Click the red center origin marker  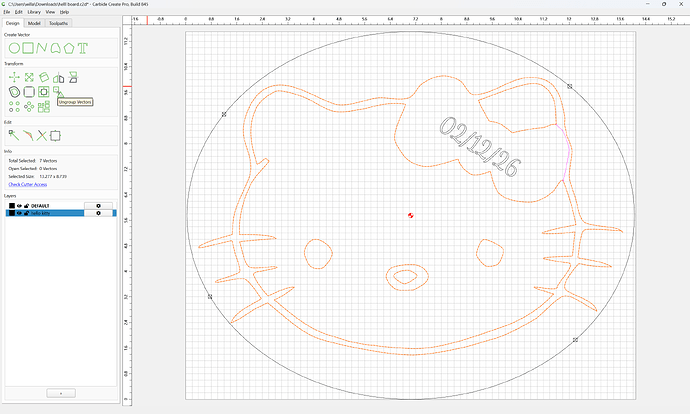pyautogui.click(x=411, y=215)
